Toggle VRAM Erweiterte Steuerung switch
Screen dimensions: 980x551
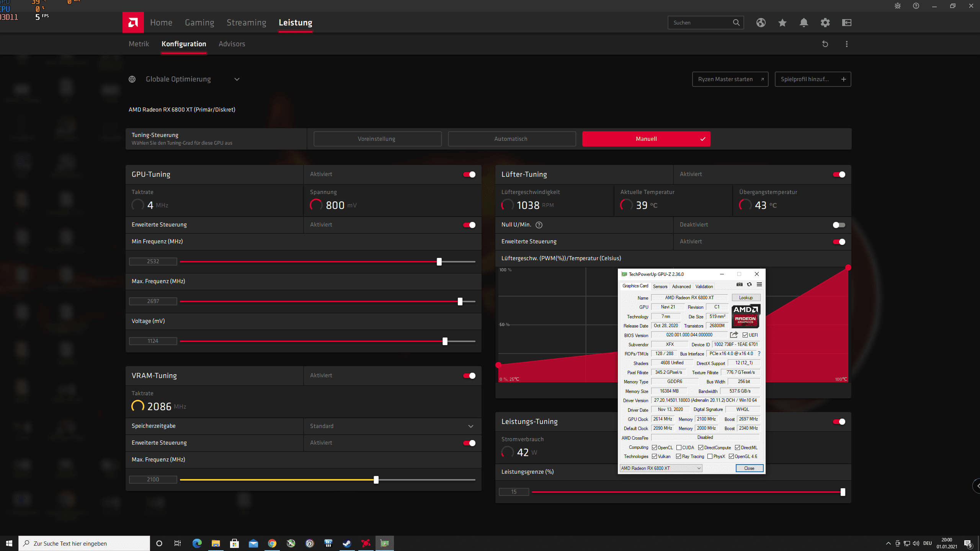point(469,443)
